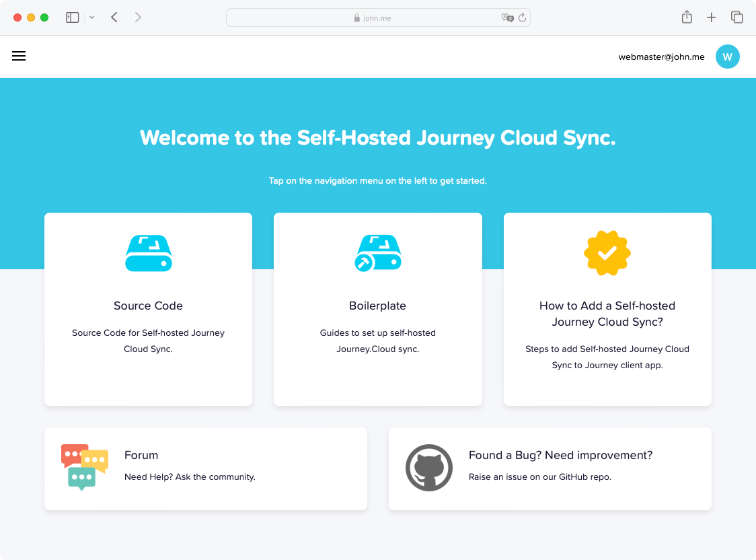
Task: Open the navigation hamburger menu
Action: [x=19, y=56]
